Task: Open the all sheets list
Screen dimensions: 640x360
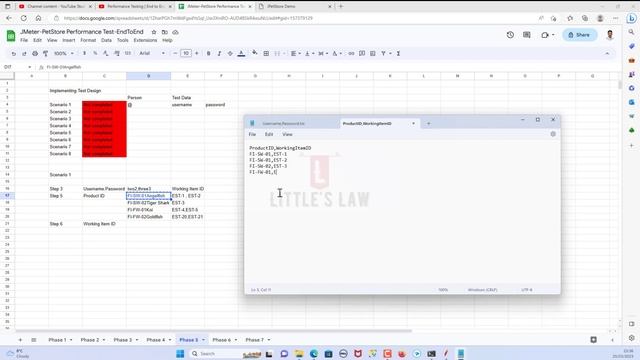Action: (x=34, y=340)
